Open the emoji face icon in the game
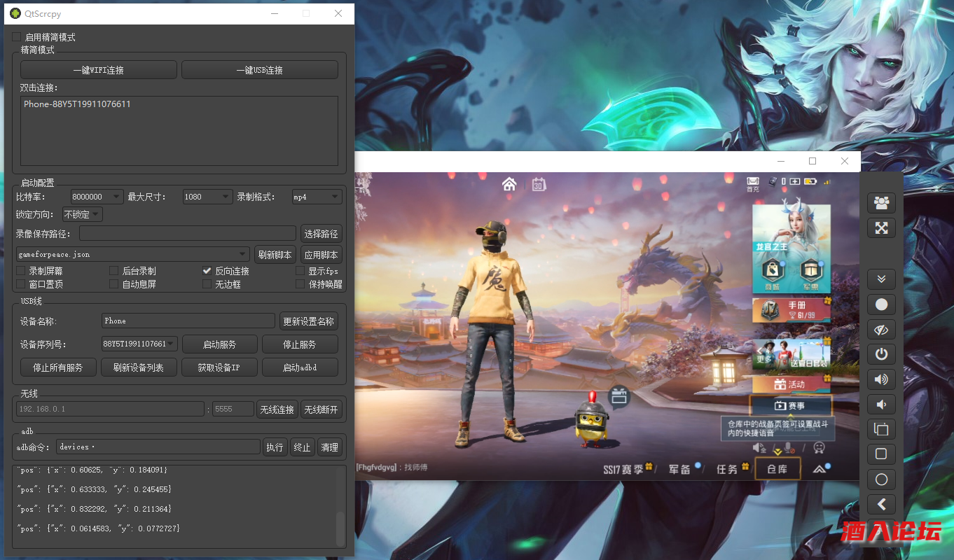Screen dimensions: 954x560 (819, 447)
